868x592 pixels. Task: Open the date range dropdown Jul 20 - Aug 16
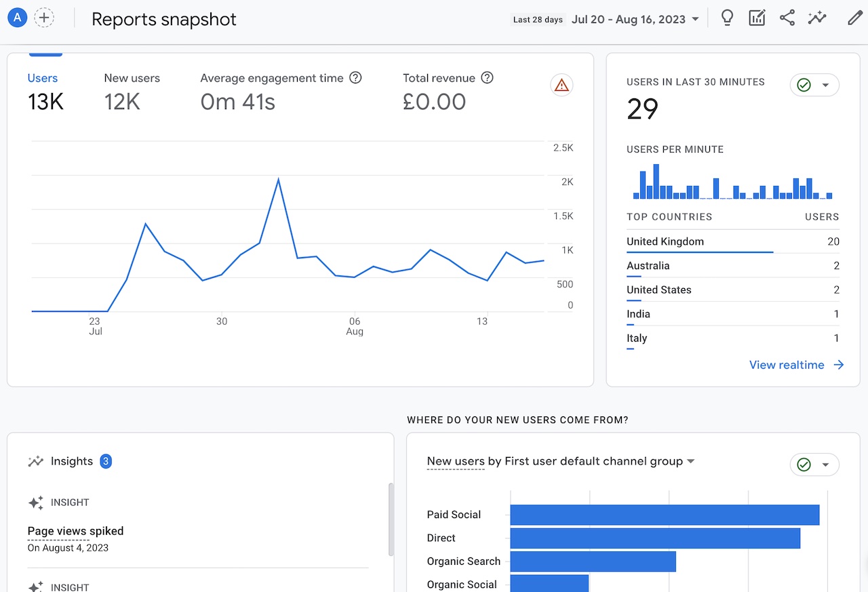click(635, 19)
